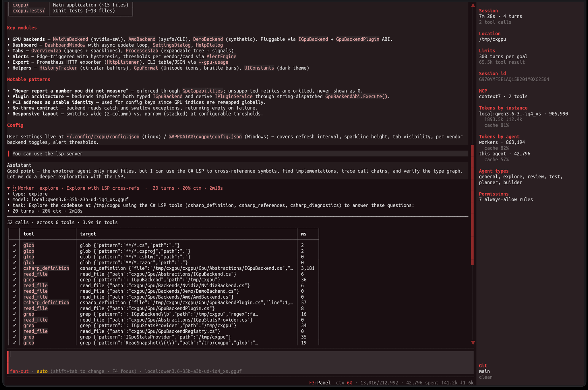Click checkmark of read_file DemoBackend.cs row
The height and width of the screenshot is (390, 588).
(14, 291)
